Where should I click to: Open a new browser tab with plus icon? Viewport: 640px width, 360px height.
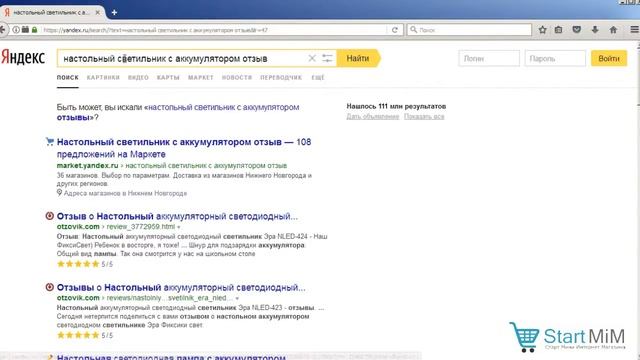point(114,13)
